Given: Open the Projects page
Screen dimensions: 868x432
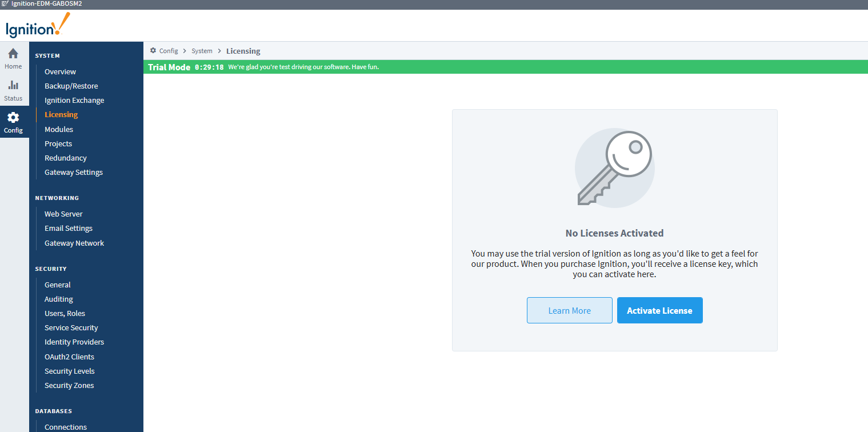Looking at the screenshot, I should coord(58,143).
